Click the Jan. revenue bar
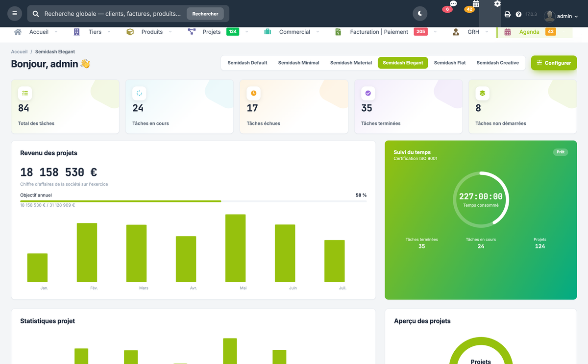Viewport: 588px width, 364px height. 37,267
